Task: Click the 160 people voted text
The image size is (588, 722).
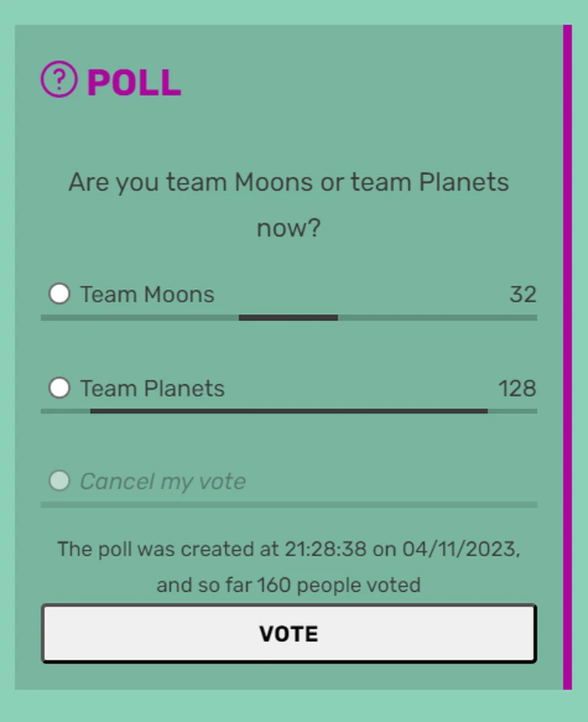Action: coord(288,585)
